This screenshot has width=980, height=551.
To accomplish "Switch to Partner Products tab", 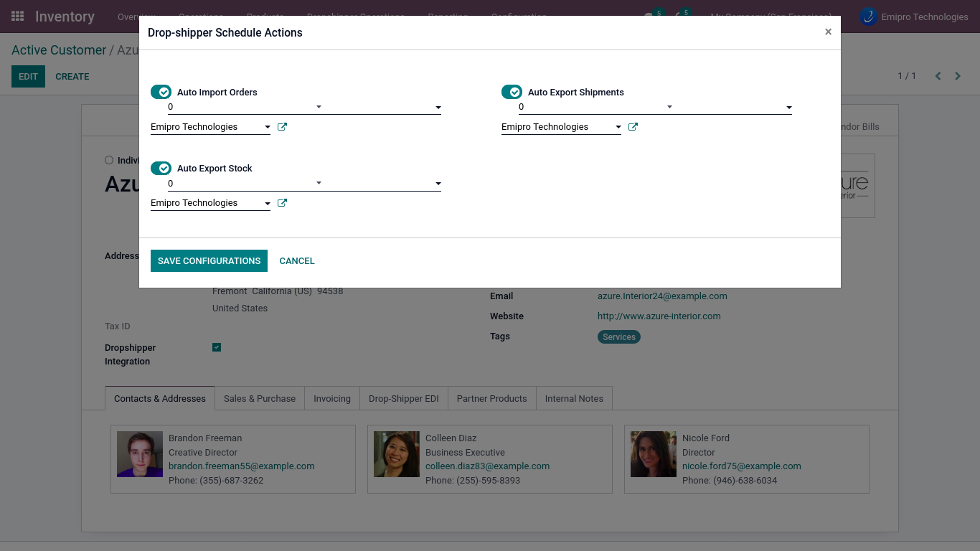I will click(492, 398).
